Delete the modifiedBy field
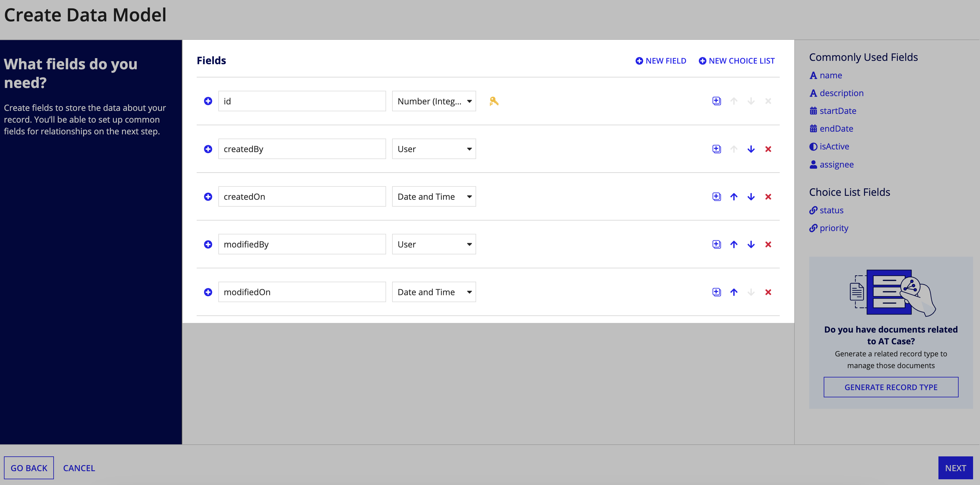This screenshot has width=980, height=485. pyautogui.click(x=768, y=244)
